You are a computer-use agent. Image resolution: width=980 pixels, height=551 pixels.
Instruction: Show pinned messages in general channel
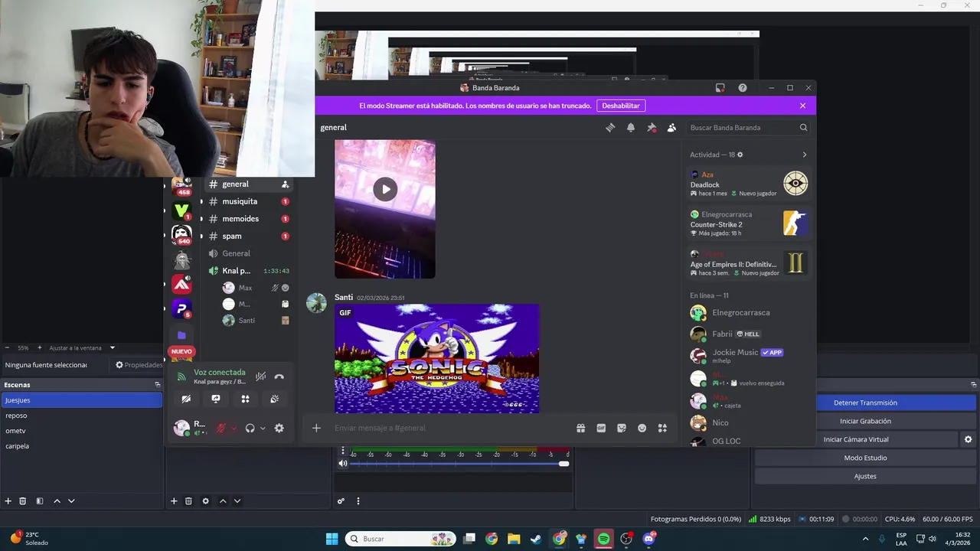[x=652, y=128]
